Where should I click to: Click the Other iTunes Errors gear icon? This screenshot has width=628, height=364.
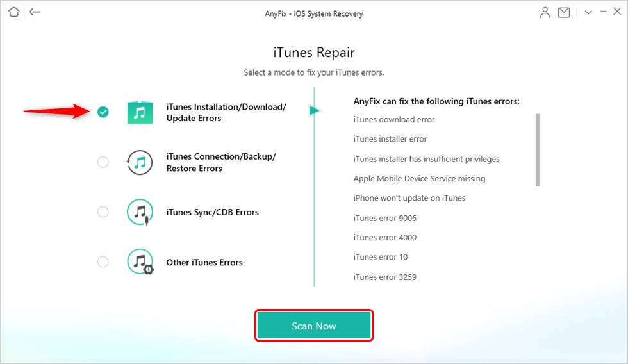tap(140, 262)
